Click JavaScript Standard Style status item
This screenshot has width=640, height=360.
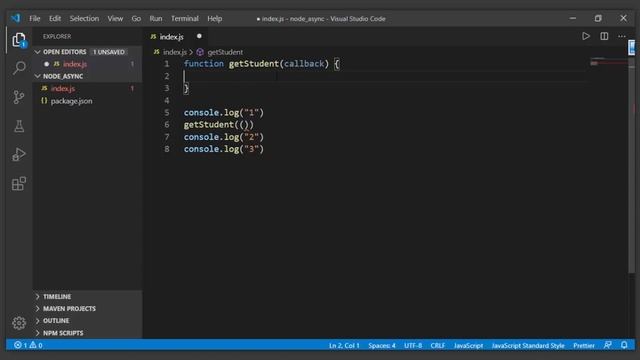click(528, 345)
